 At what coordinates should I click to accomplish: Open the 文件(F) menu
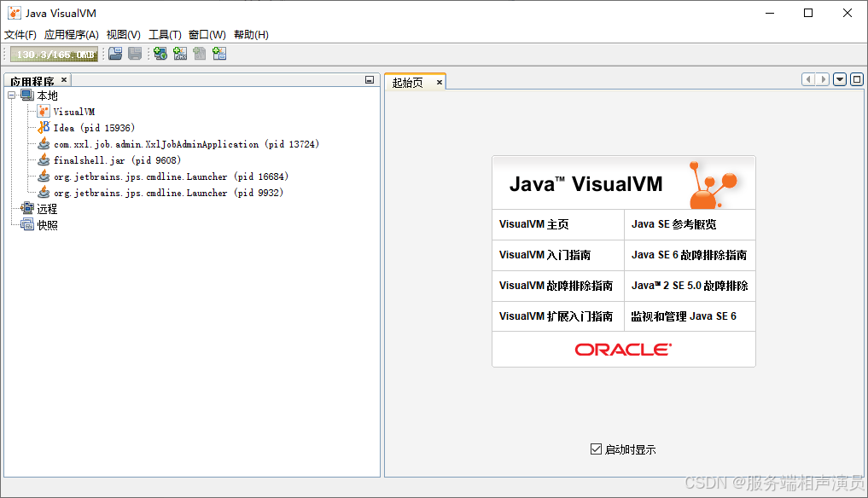coord(20,35)
